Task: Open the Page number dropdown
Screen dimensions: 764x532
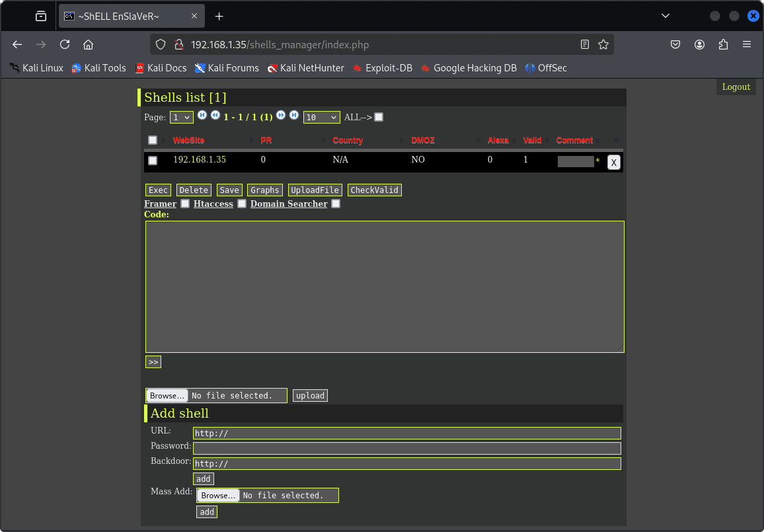Action: pos(181,118)
